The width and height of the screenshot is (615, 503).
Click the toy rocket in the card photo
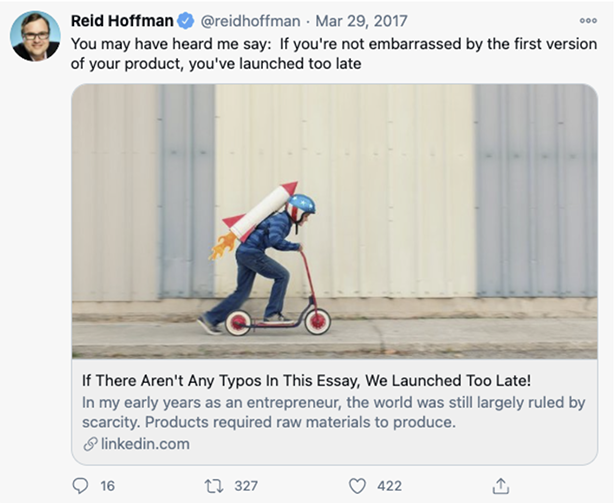pos(256,212)
